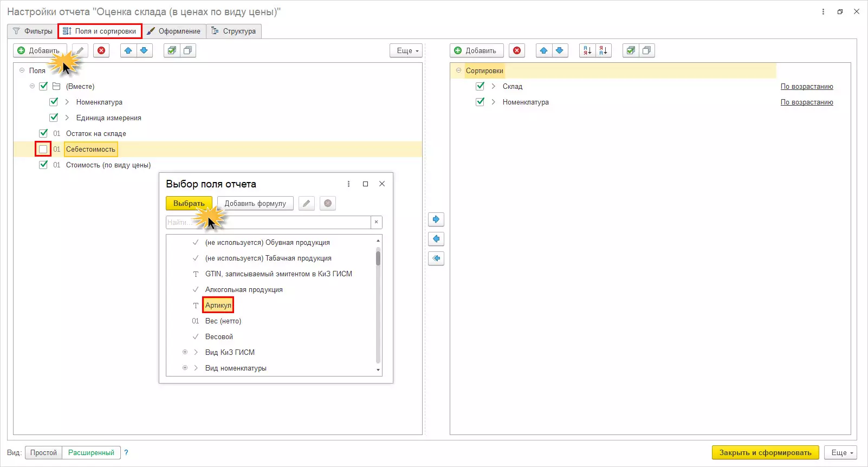Collapse the Сортировки root node

(x=458, y=70)
